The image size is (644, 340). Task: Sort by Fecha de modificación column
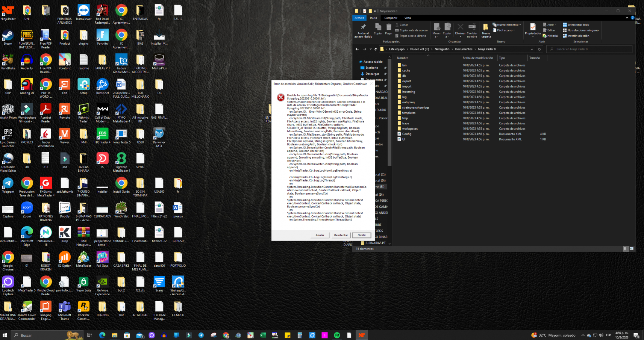[x=478, y=58]
